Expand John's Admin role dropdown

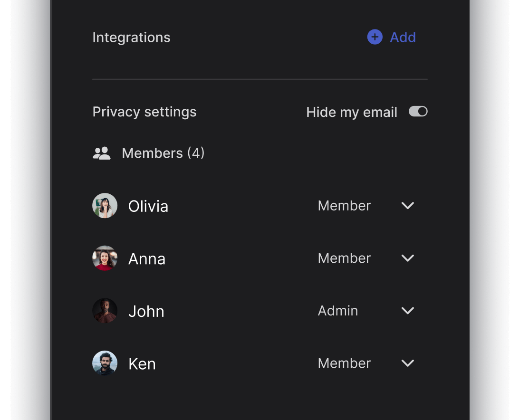(x=407, y=311)
